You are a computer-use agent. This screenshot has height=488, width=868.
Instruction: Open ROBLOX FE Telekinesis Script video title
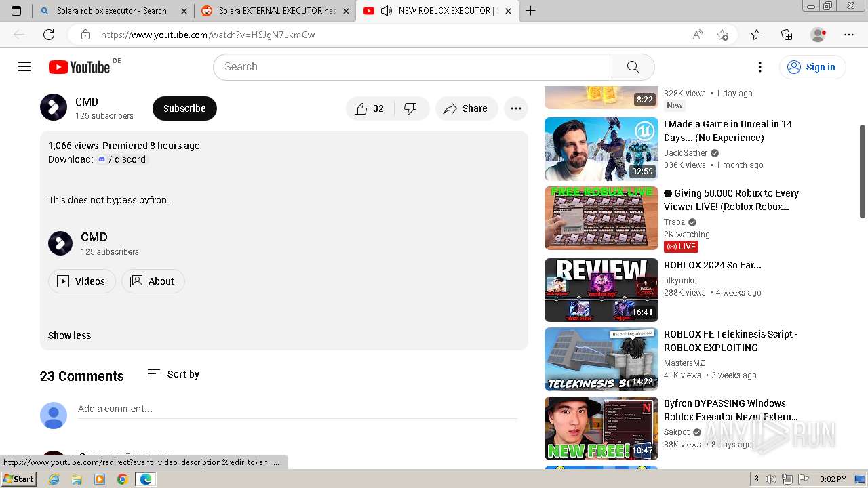731,341
